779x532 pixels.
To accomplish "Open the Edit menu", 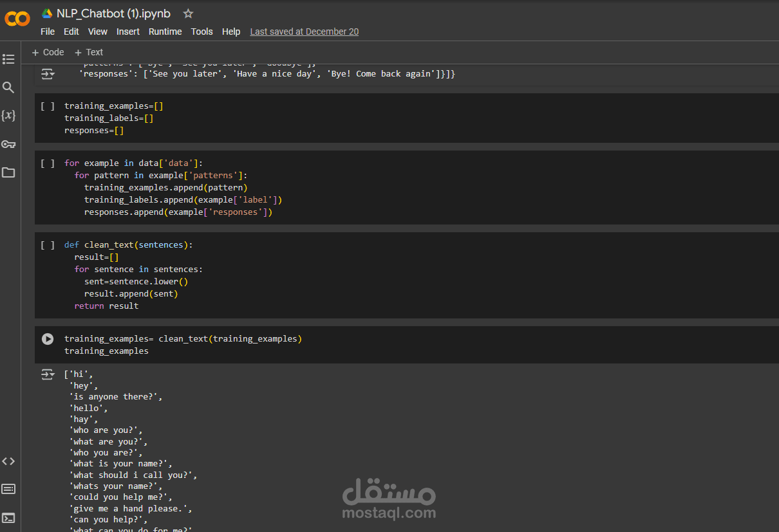I will point(71,32).
